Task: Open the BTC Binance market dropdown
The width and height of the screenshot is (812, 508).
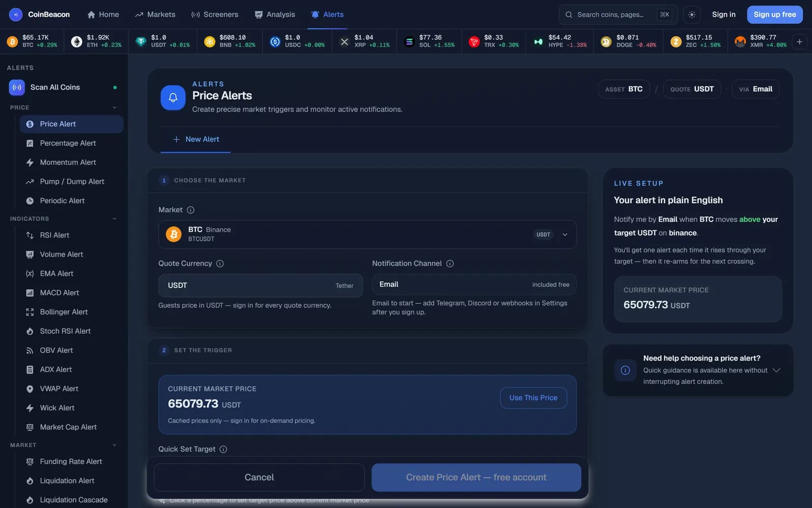Action: coord(367,234)
